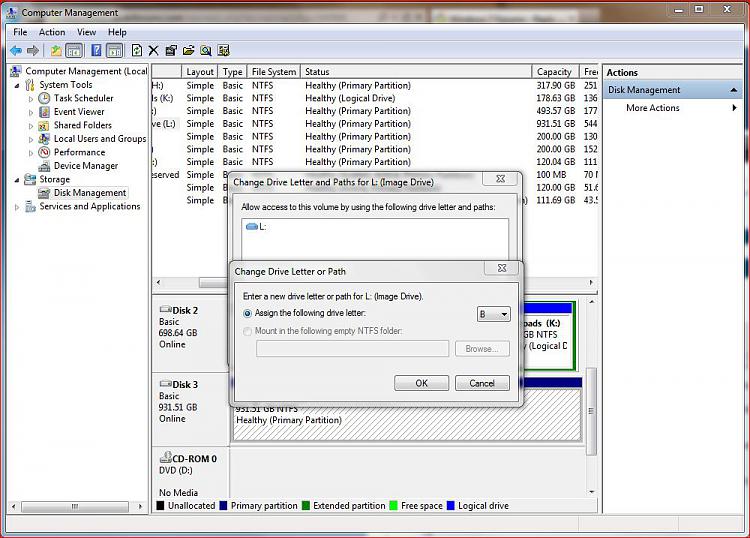Viewport: 750px width, 538px height.
Task: Click the Capacity column header
Action: click(x=555, y=72)
